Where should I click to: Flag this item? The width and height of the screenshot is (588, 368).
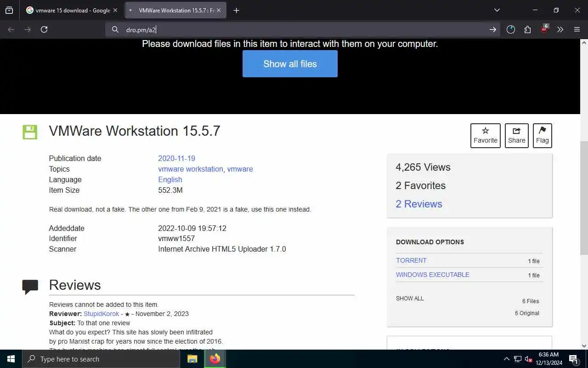[543, 136]
